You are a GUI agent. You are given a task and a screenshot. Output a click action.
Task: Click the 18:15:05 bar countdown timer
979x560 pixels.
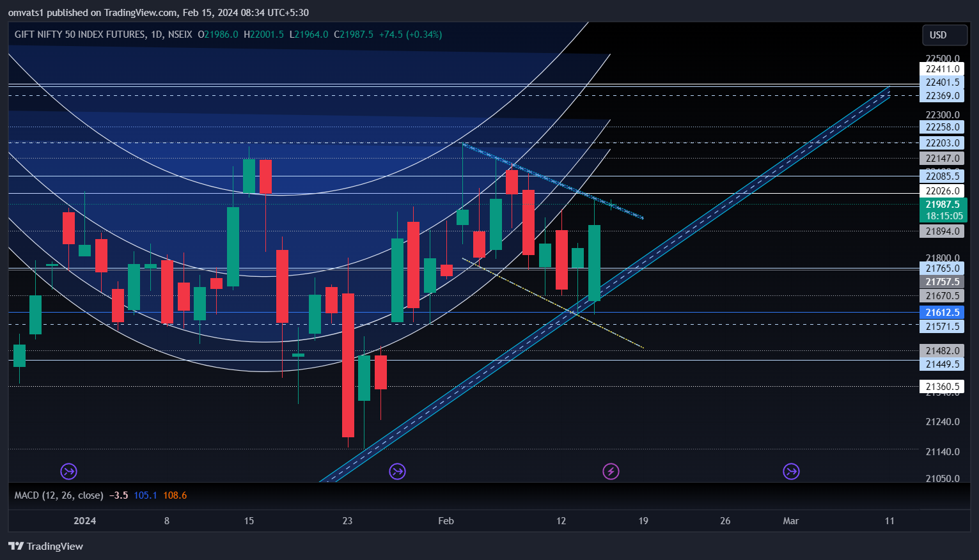tap(944, 216)
